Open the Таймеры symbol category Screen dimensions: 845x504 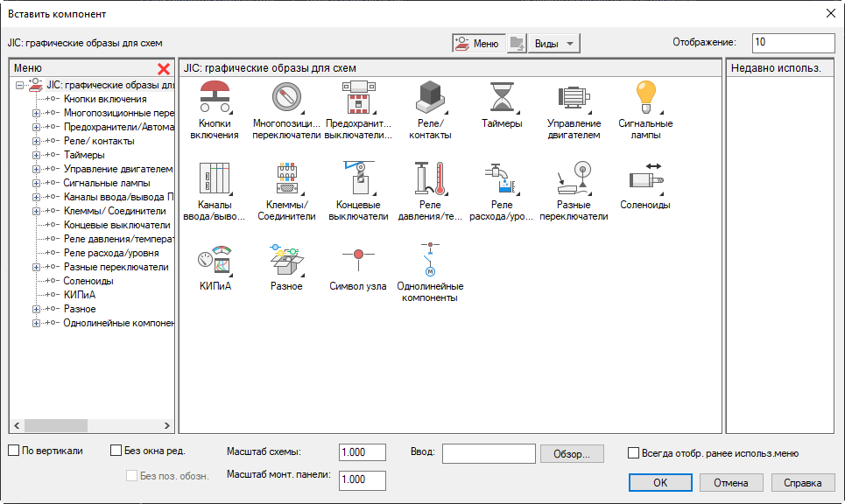point(501,101)
